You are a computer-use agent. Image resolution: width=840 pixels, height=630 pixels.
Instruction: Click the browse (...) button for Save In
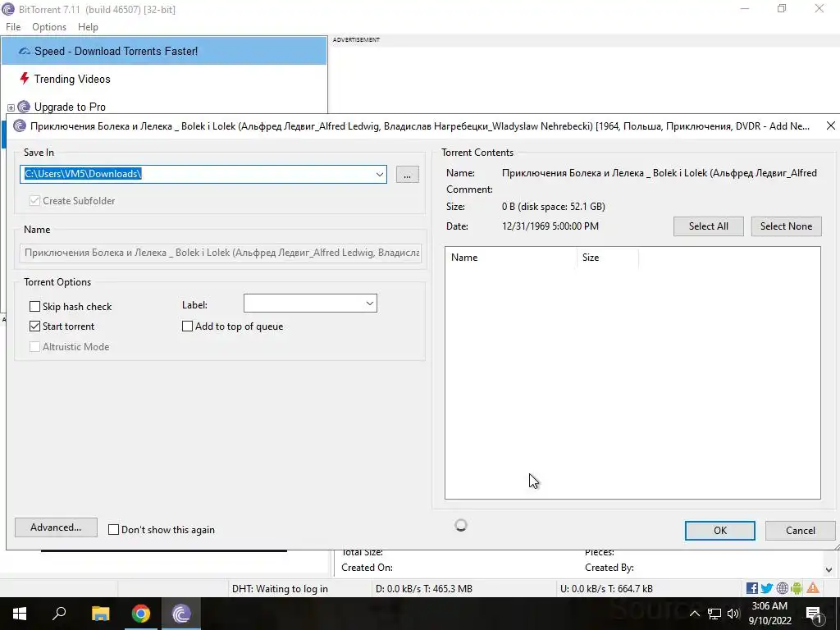(407, 175)
